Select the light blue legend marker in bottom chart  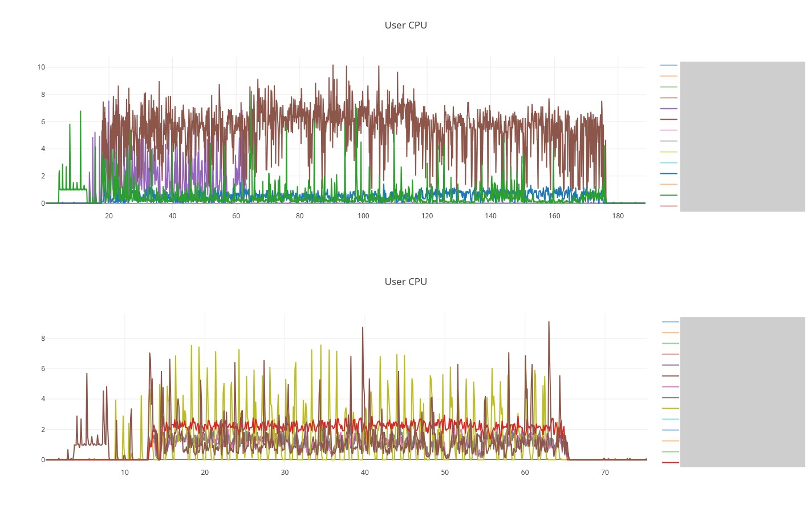coord(670,321)
